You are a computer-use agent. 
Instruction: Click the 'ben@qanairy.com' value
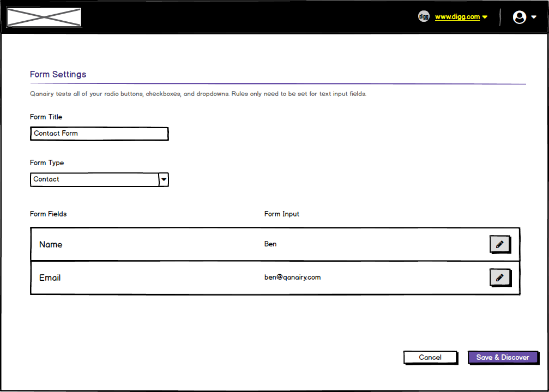point(292,278)
